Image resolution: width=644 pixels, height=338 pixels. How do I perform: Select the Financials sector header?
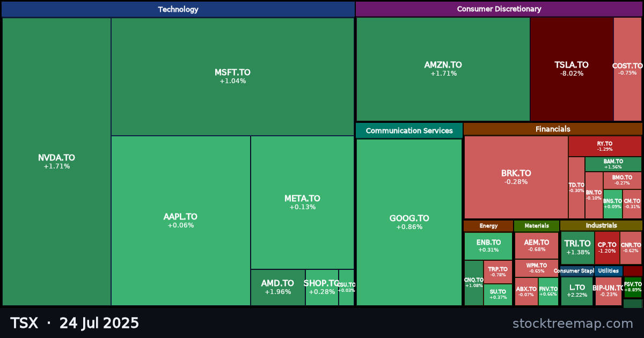(553, 129)
